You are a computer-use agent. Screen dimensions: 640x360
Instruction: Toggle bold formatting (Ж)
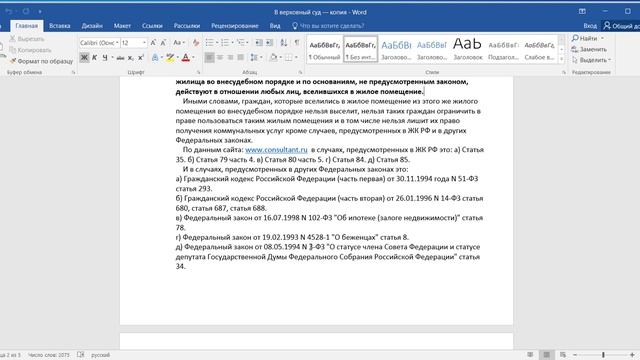click(x=84, y=58)
